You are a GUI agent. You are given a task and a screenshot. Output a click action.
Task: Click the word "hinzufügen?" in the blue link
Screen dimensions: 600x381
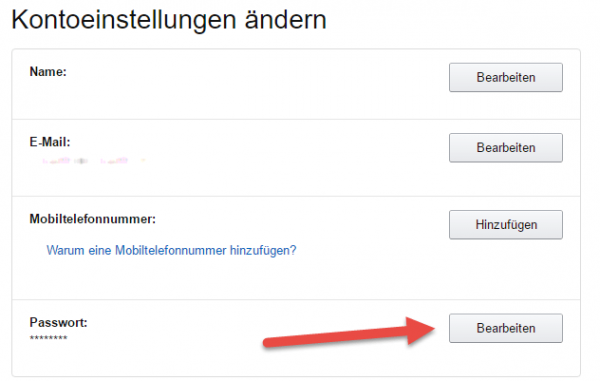point(263,250)
